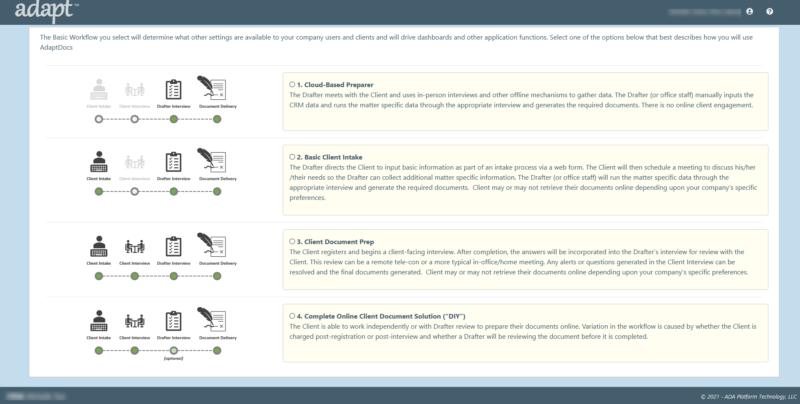Select Client Document Prep workflow option
Image resolution: width=800 pixels, height=404 pixels.
point(292,240)
